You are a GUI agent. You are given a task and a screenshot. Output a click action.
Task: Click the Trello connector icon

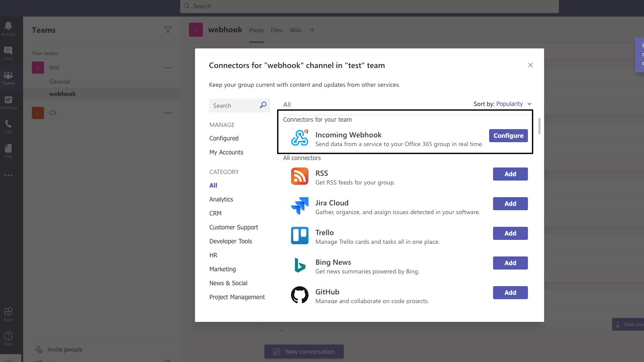click(300, 236)
